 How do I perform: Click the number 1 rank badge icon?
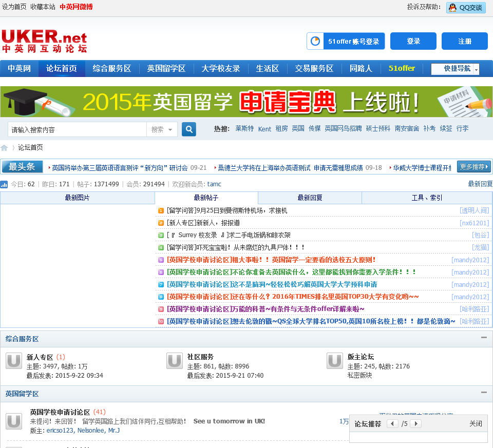161,210
